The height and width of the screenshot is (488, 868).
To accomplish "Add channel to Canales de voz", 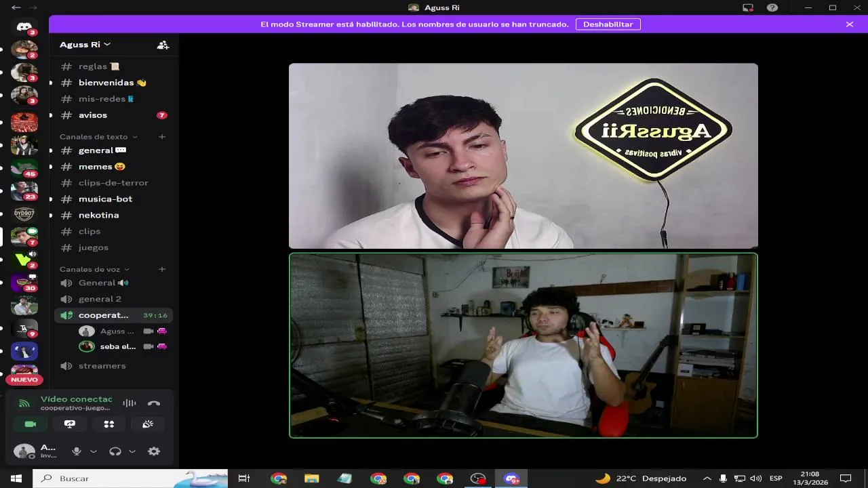I will [162, 269].
